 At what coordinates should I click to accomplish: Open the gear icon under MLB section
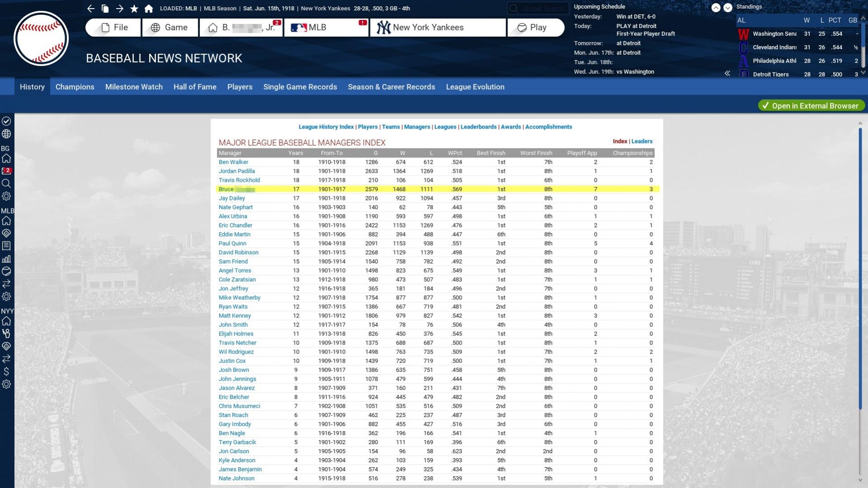click(x=6, y=297)
